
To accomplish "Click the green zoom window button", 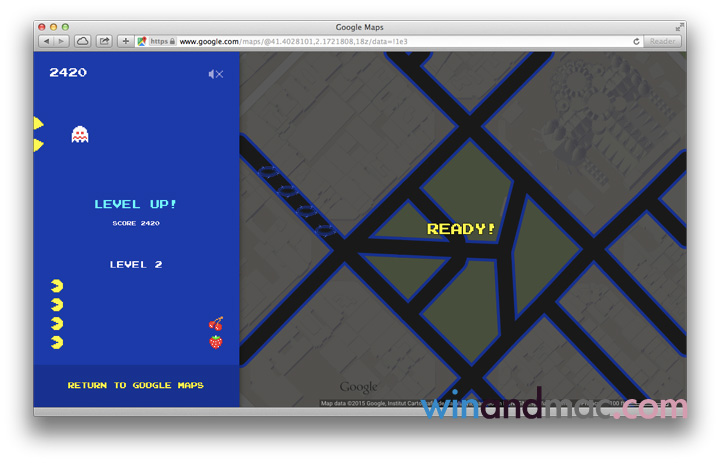I will click(65, 27).
